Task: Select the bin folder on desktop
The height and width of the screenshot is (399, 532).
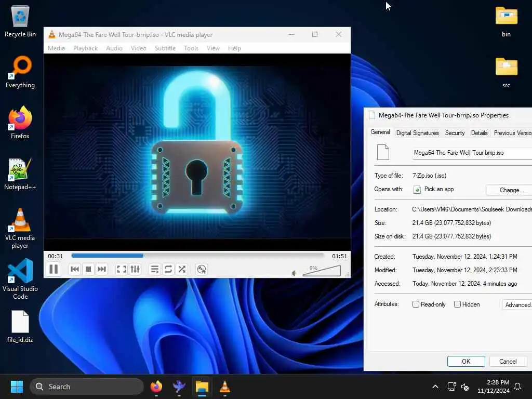Action: pyautogui.click(x=506, y=21)
